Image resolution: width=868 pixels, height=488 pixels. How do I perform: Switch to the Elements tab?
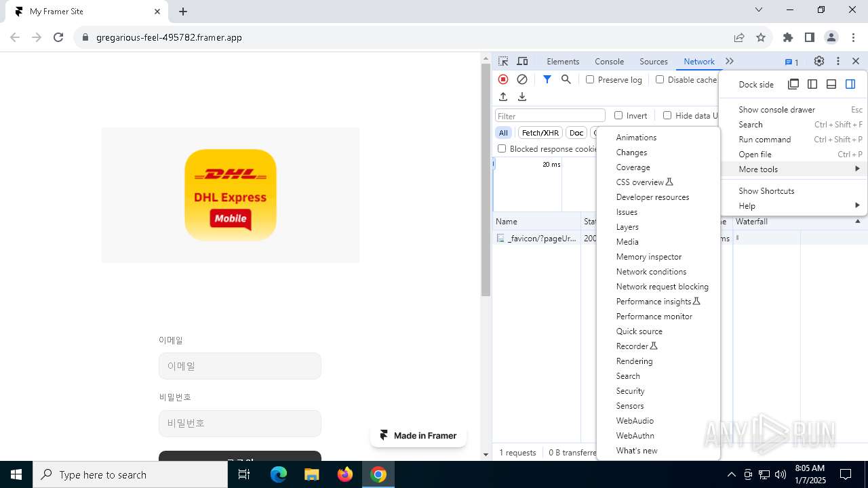(x=563, y=61)
